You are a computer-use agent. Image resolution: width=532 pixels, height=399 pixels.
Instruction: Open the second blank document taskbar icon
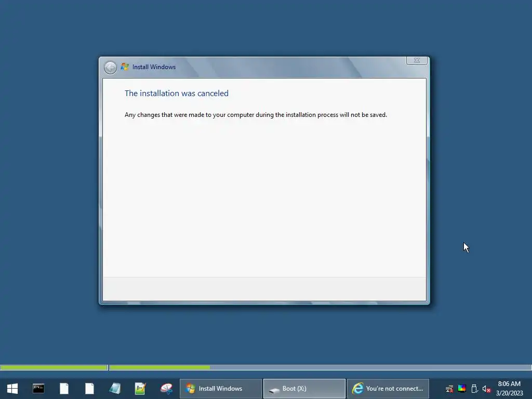89,389
